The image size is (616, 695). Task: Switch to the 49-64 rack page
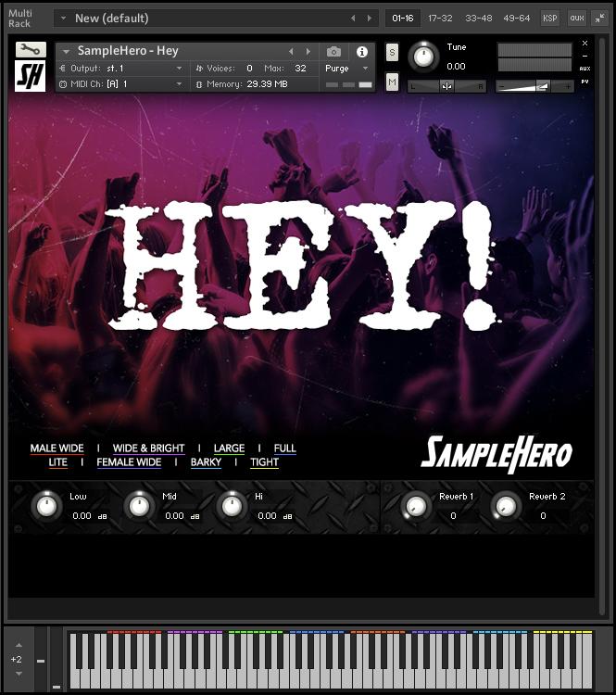tap(517, 19)
